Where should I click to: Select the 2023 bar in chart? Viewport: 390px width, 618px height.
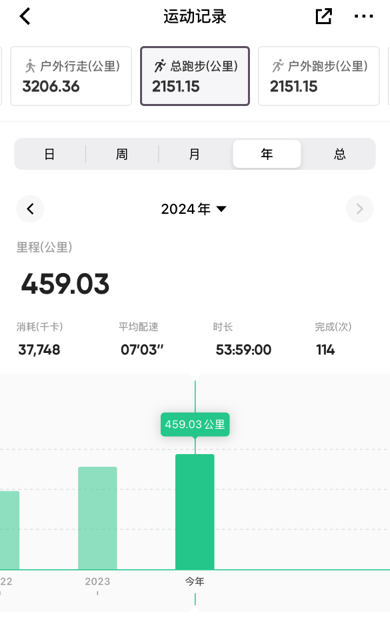tap(97, 518)
